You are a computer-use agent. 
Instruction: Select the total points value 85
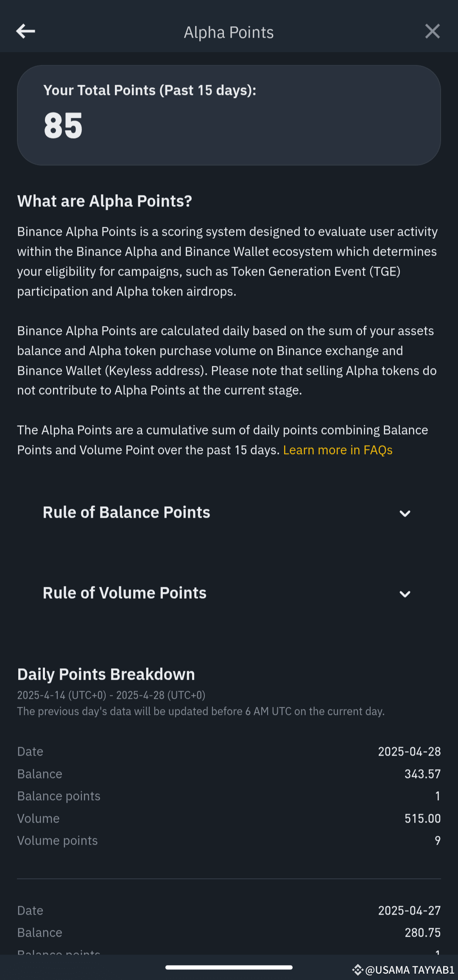(63, 124)
